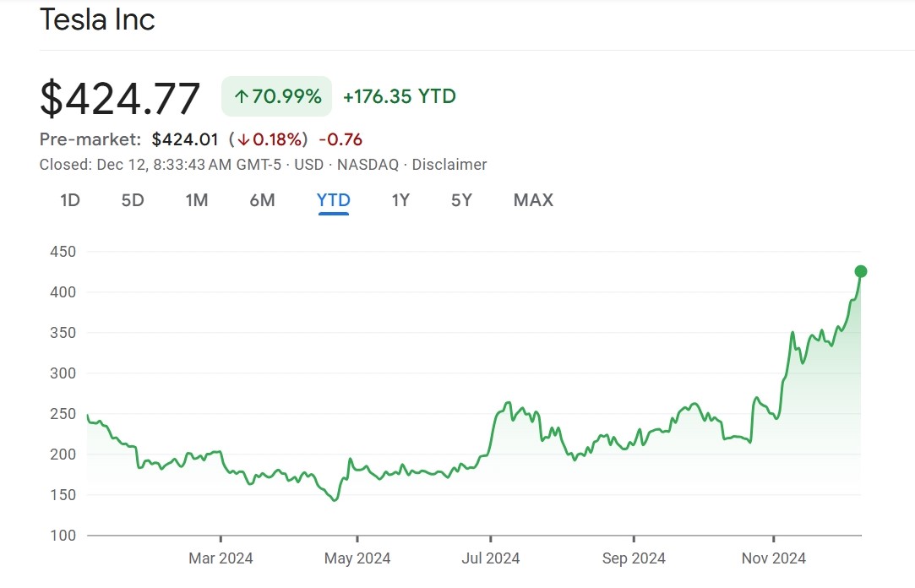This screenshot has height=588, width=915.
Task: Open the Disclaimer link
Action: coord(449,165)
